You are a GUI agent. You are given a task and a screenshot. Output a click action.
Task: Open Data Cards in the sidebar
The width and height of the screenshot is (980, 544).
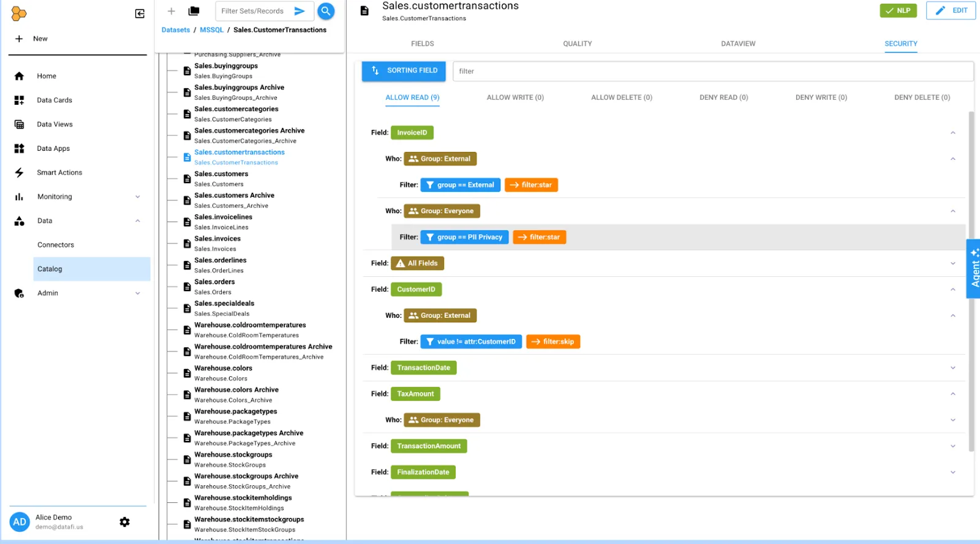point(54,100)
